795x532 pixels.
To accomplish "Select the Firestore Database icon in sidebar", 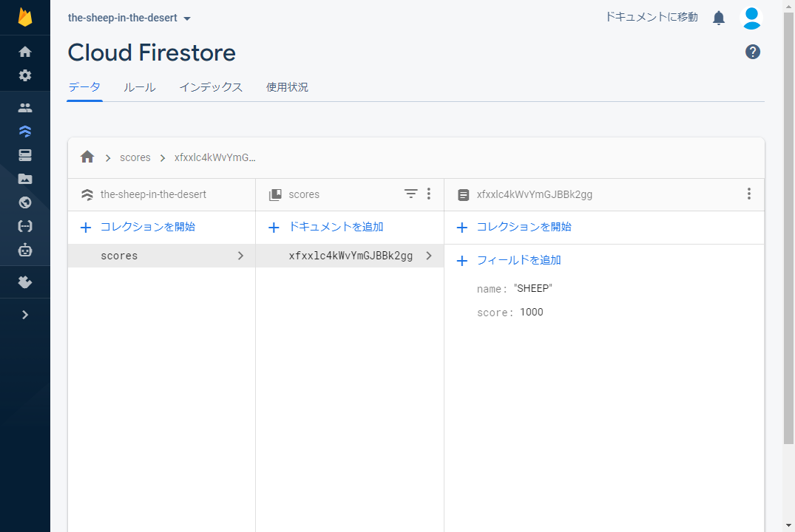I will (x=25, y=132).
